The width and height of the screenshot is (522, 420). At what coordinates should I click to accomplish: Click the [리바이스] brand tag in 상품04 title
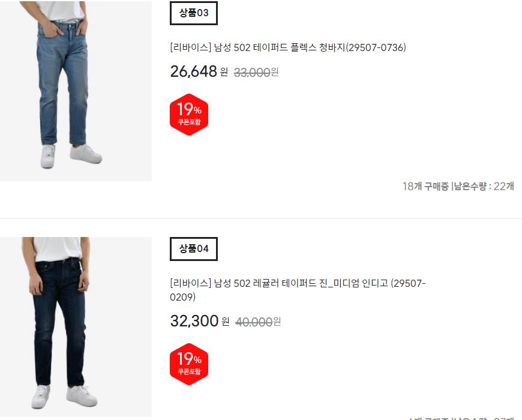tap(190, 283)
